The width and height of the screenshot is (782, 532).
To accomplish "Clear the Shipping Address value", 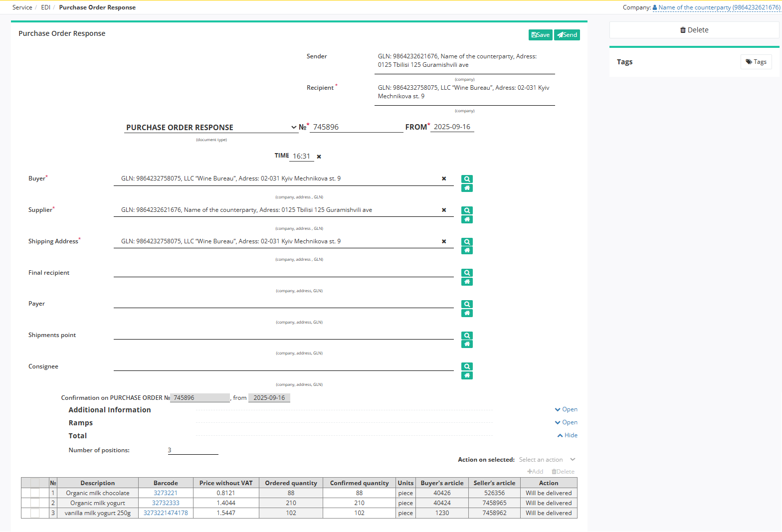I will (x=444, y=241).
